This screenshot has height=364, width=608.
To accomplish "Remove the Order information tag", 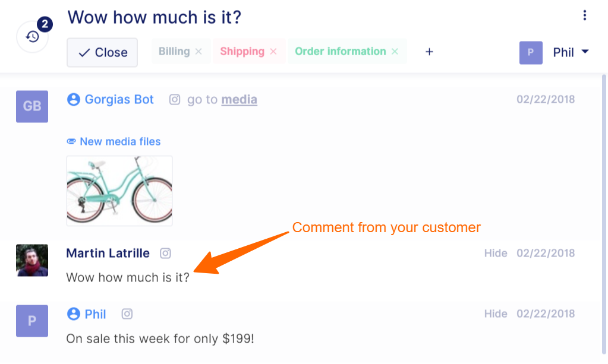I will pos(395,52).
